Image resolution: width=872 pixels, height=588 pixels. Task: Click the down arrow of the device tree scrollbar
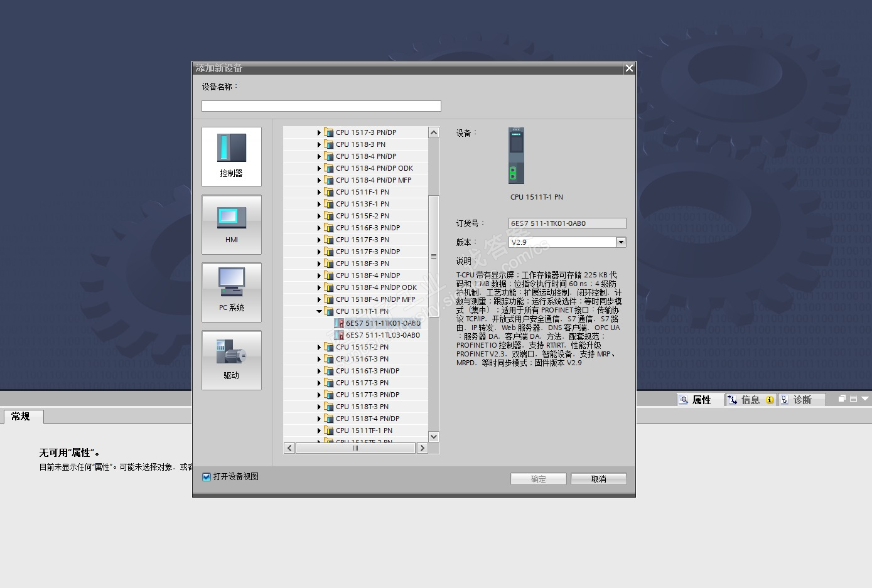434,436
